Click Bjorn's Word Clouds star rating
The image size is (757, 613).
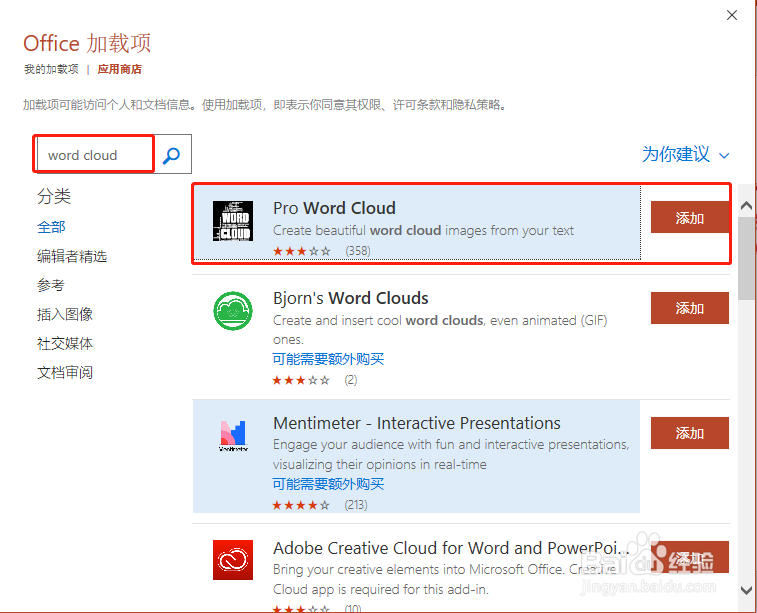(x=301, y=380)
